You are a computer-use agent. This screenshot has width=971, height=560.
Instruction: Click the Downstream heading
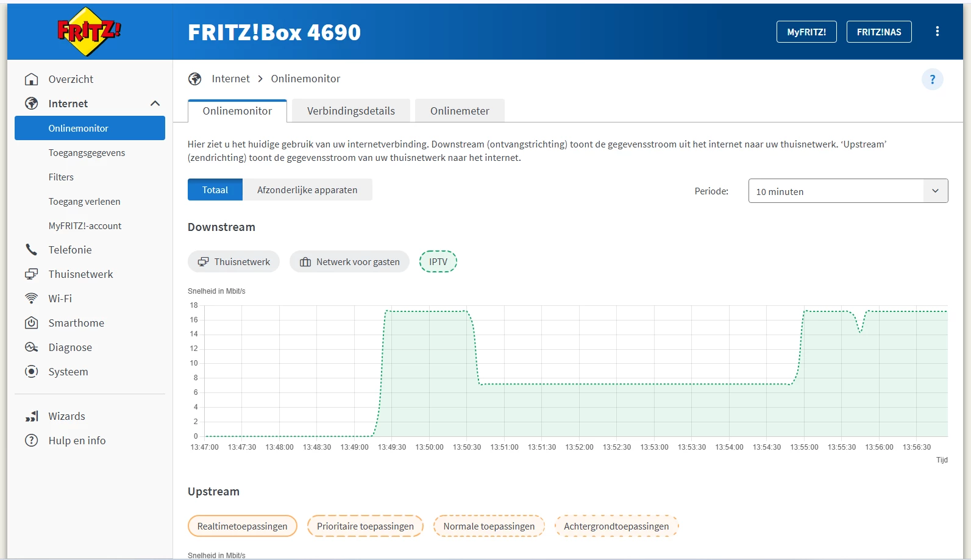(x=221, y=227)
